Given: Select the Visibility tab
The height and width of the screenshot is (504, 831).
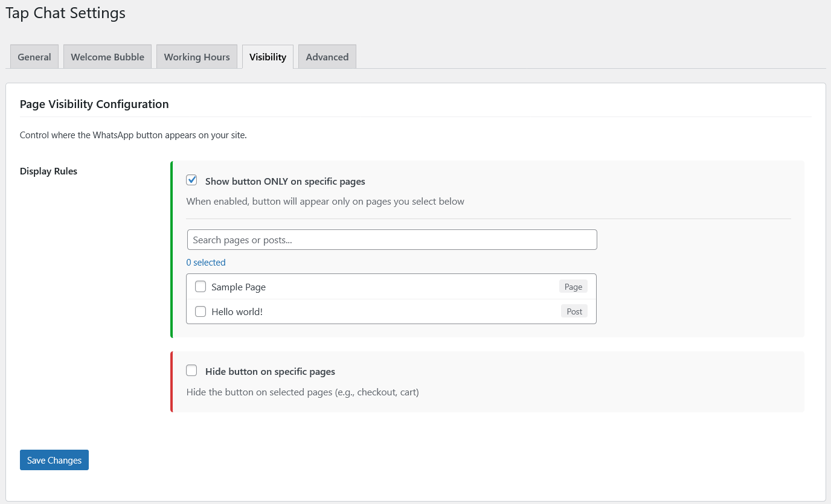Looking at the screenshot, I should pyautogui.click(x=268, y=57).
